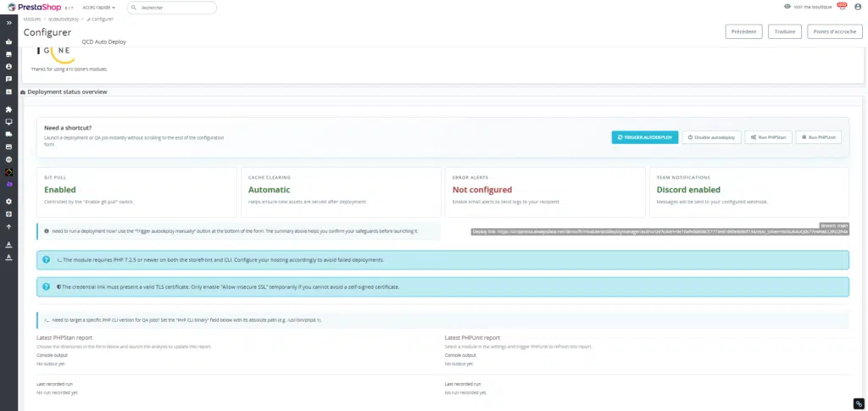
Task: Click the info icon on deployment hint
Action: (47, 230)
